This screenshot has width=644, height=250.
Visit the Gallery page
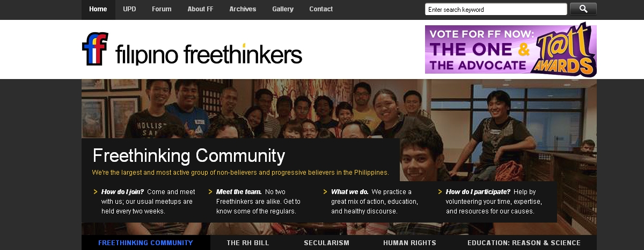click(283, 9)
